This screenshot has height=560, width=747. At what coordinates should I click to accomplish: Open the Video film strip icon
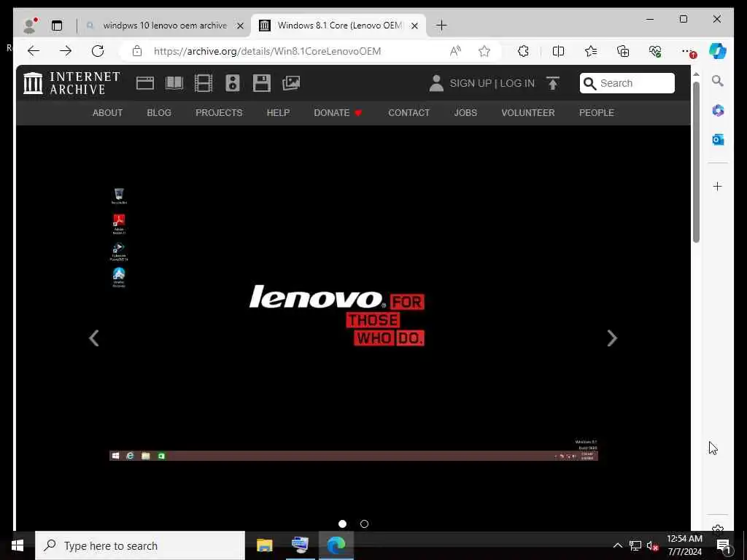pyautogui.click(x=204, y=83)
